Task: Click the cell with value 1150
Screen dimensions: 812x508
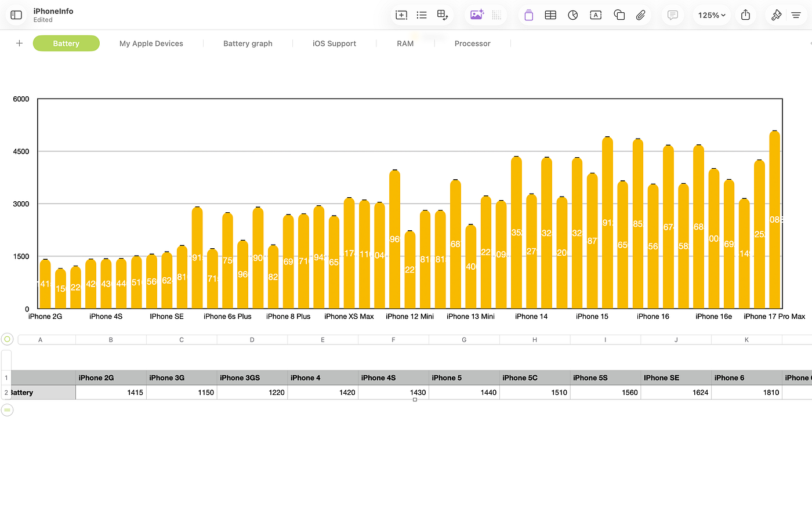Action: pyautogui.click(x=182, y=393)
